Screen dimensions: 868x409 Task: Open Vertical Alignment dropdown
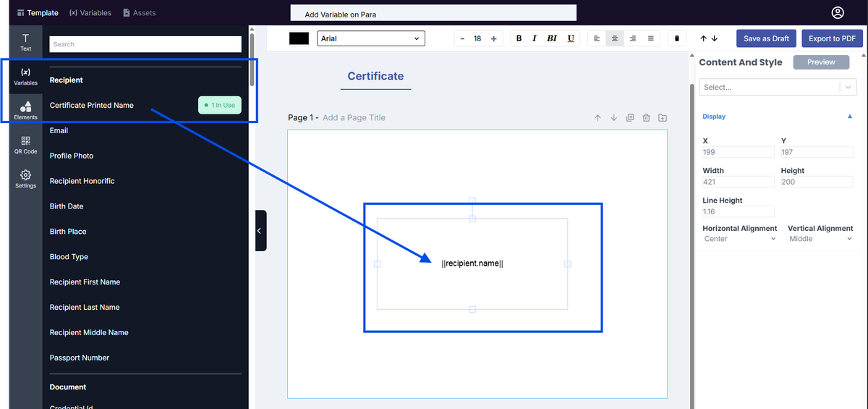pyautogui.click(x=820, y=239)
